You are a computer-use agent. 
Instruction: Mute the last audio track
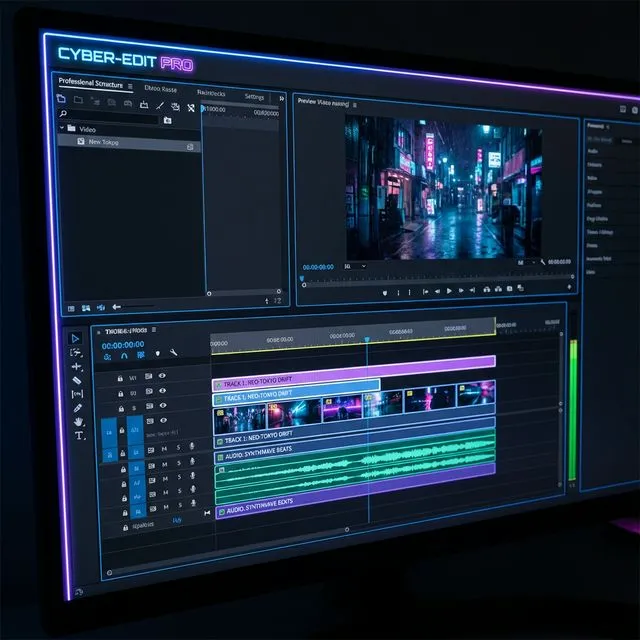point(166,507)
